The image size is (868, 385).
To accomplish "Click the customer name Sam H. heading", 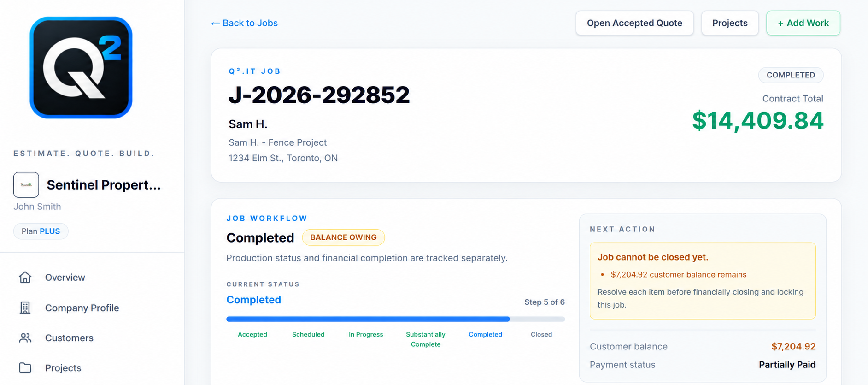I will pos(248,124).
